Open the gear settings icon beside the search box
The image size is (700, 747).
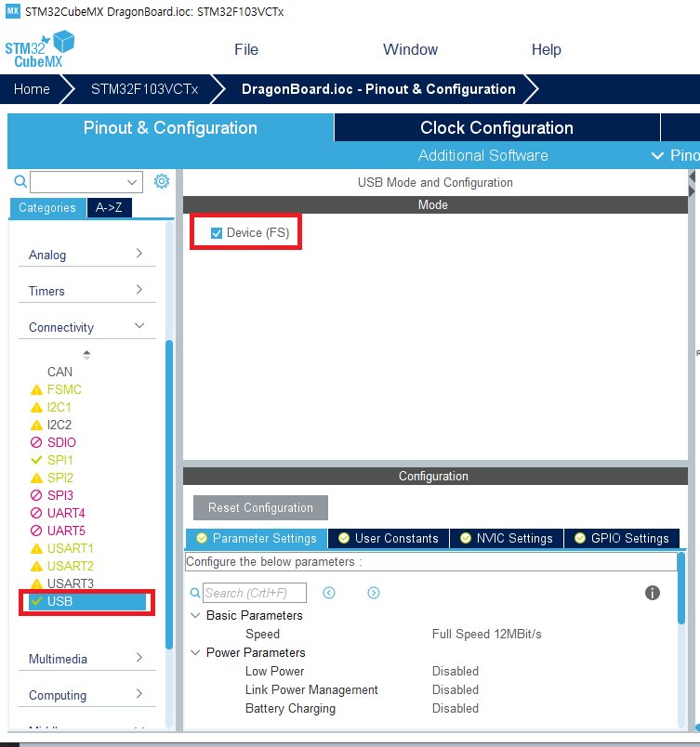coord(162,181)
